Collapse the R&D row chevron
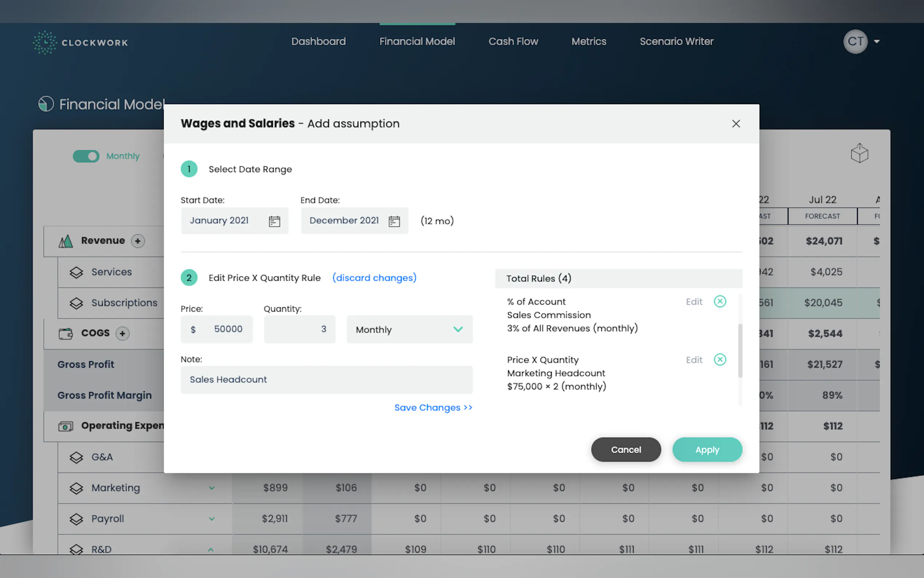This screenshot has height=578, width=924. 211,550
